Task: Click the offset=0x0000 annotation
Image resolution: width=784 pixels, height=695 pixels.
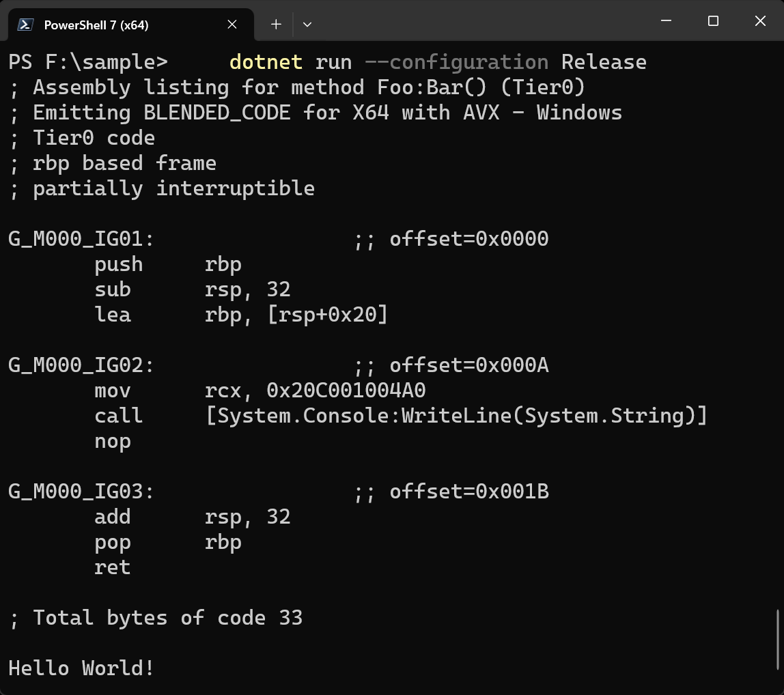Action: point(468,238)
